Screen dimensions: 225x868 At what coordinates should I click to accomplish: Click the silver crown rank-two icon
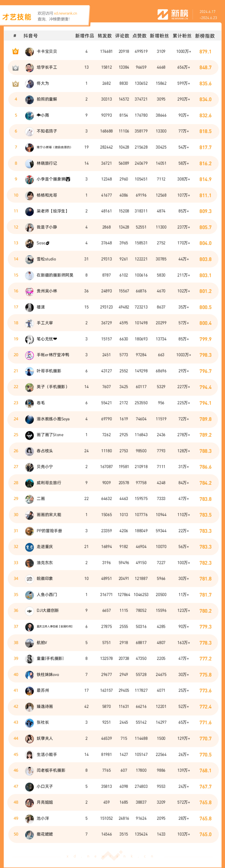15,67
